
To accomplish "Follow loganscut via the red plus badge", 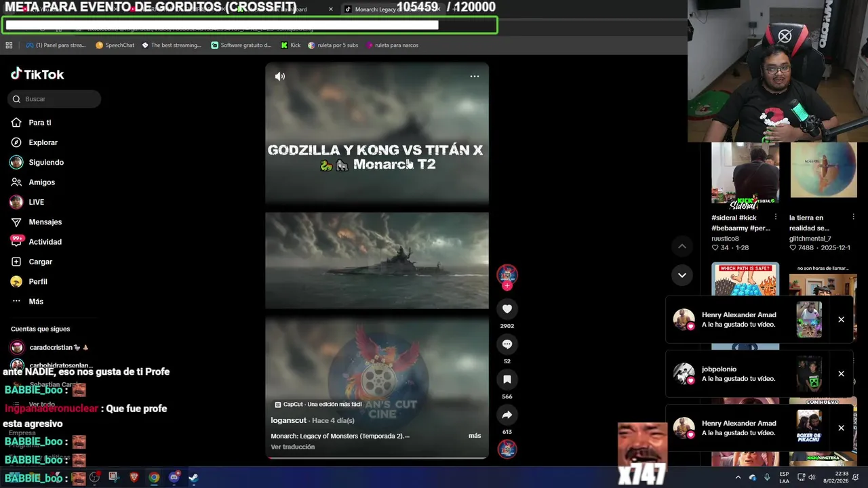I will 507,286.
